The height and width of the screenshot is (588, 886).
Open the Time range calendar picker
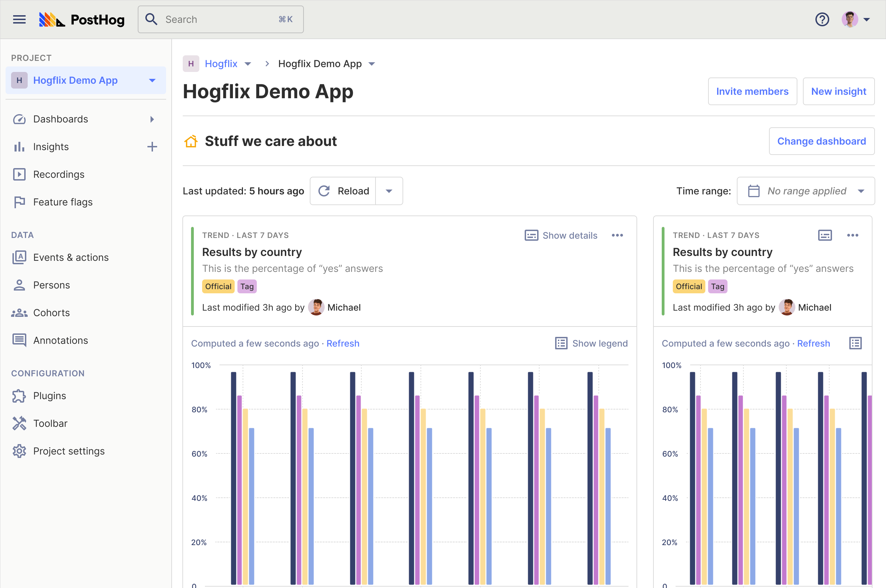[805, 191]
